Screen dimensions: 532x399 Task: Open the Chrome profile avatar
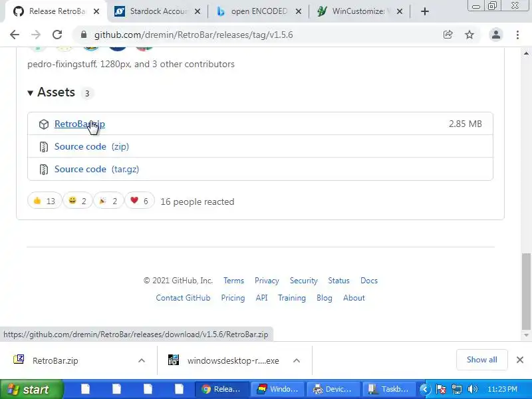495,35
